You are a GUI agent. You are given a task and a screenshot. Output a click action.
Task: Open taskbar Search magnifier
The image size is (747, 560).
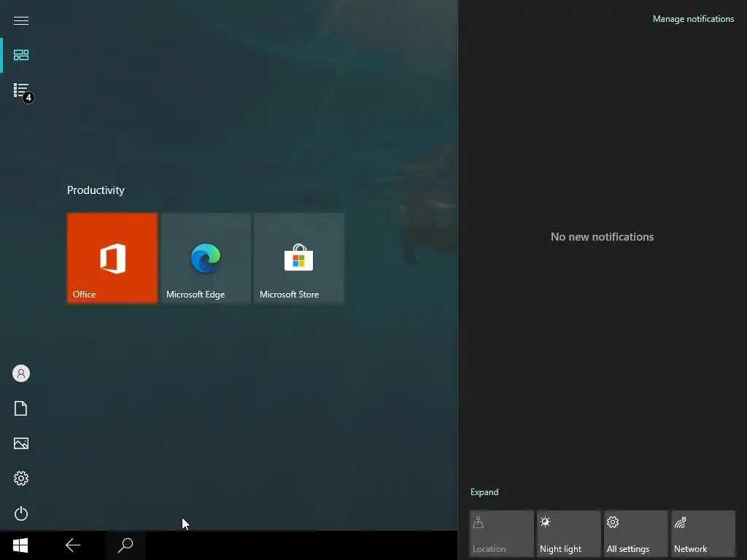tap(125, 545)
